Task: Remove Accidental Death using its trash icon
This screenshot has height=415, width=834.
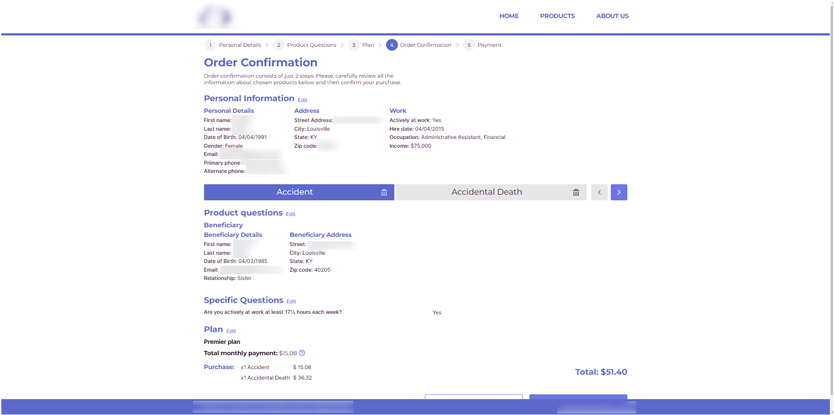Action: pos(576,192)
